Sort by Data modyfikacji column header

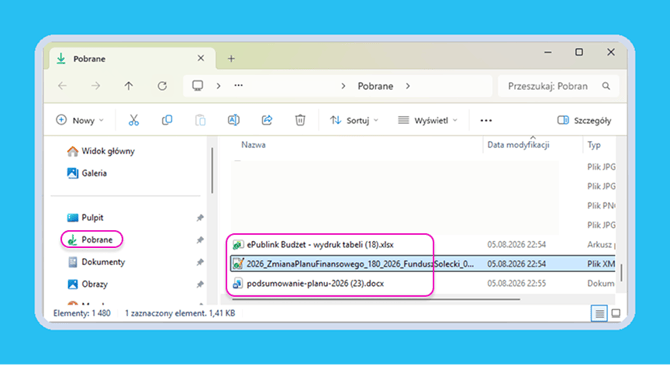(x=518, y=145)
